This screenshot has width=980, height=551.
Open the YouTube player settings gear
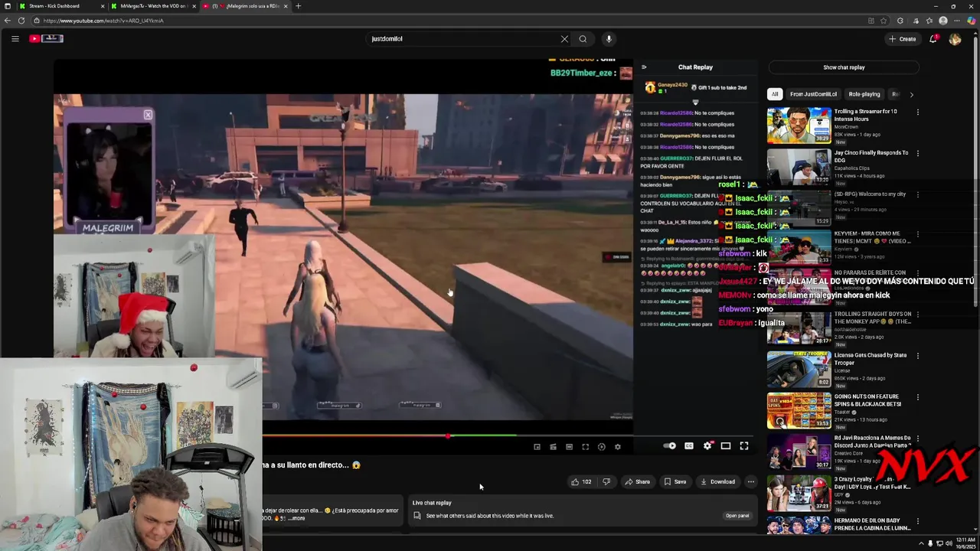pyautogui.click(x=707, y=445)
